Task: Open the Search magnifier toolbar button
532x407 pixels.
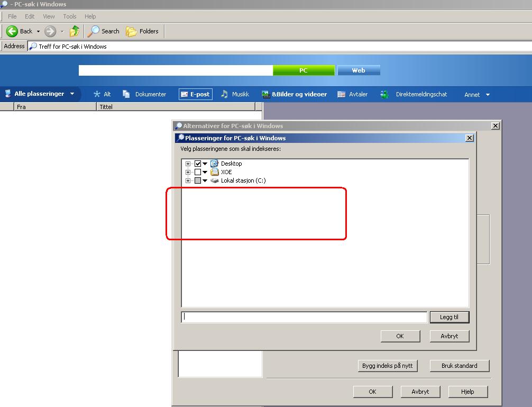Action: tap(104, 31)
